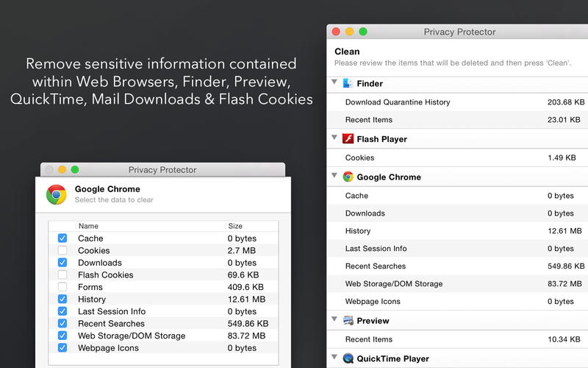Enable the Flash Cookies checkbox
Viewport: 588px width, 368px height.
[x=62, y=275]
